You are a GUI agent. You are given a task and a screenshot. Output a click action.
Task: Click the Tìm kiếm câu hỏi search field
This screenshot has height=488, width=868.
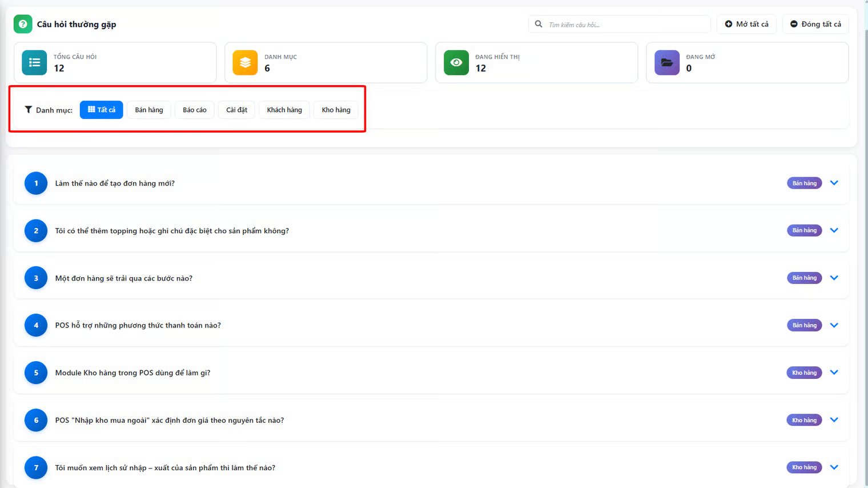tap(625, 25)
